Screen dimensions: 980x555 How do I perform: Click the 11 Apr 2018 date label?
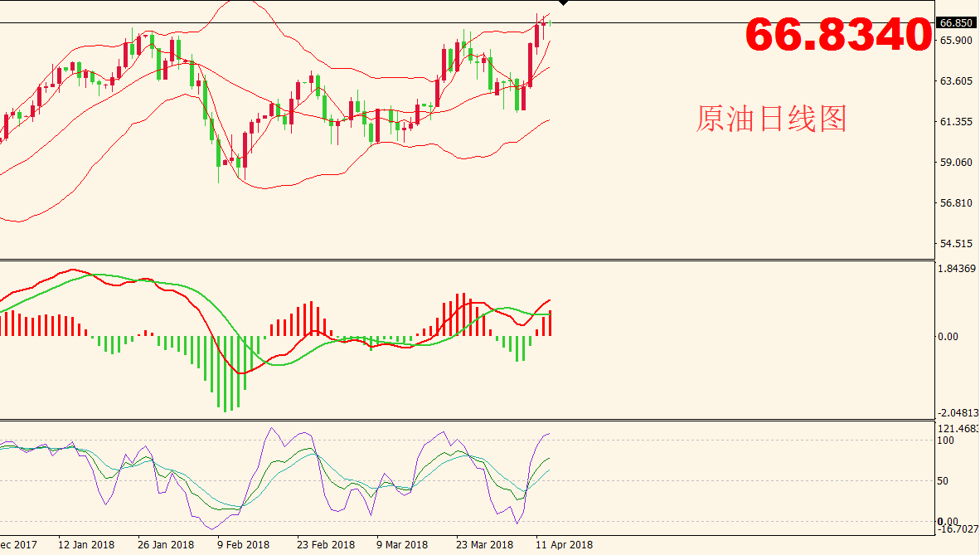click(x=564, y=545)
